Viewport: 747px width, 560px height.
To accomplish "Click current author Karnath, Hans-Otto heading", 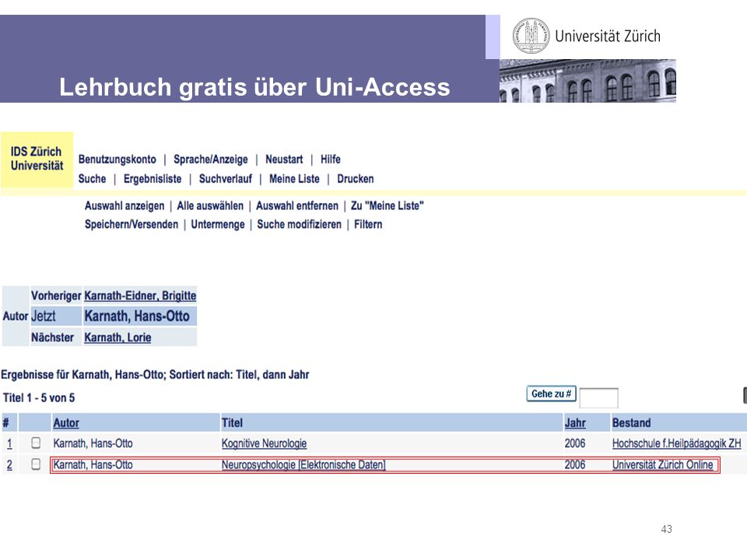I will pyautogui.click(x=137, y=317).
